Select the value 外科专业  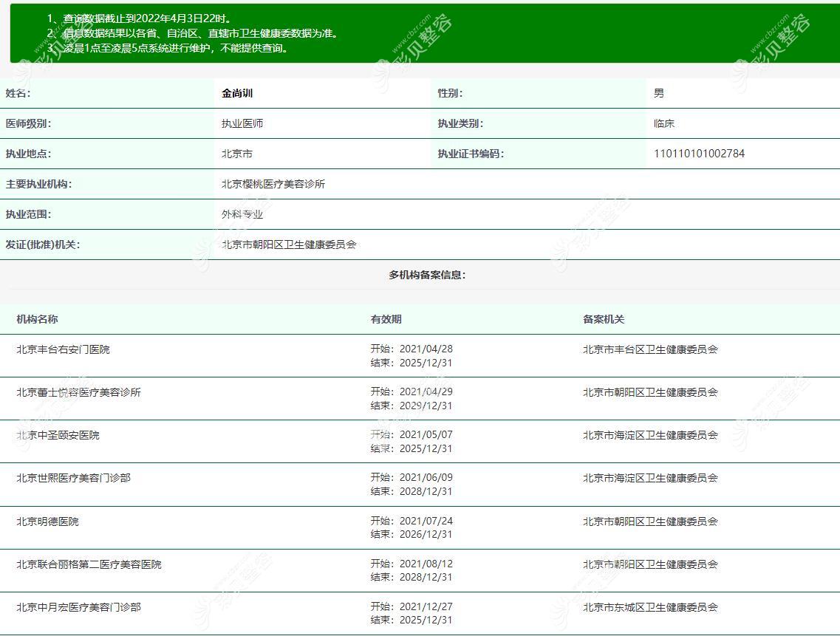pos(242,214)
